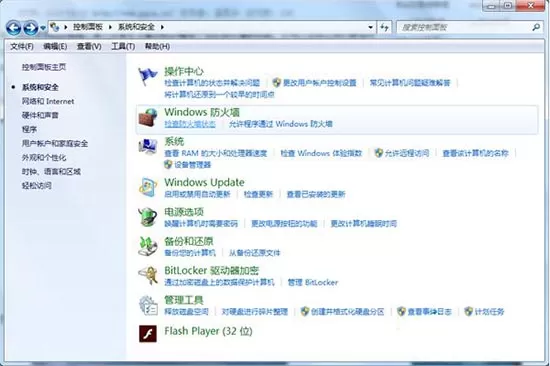The width and height of the screenshot is (550, 366).
Task: Click the Flash Player icon
Action: [x=148, y=333]
